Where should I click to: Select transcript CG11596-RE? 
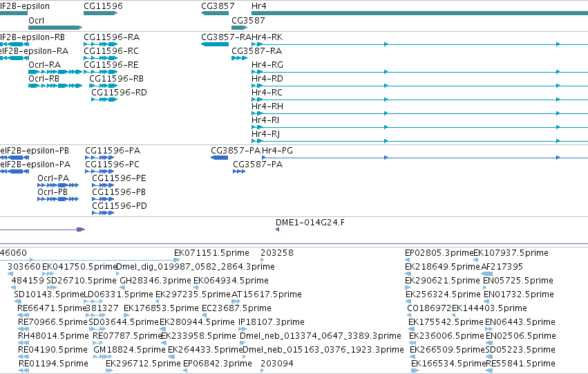(x=111, y=65)
